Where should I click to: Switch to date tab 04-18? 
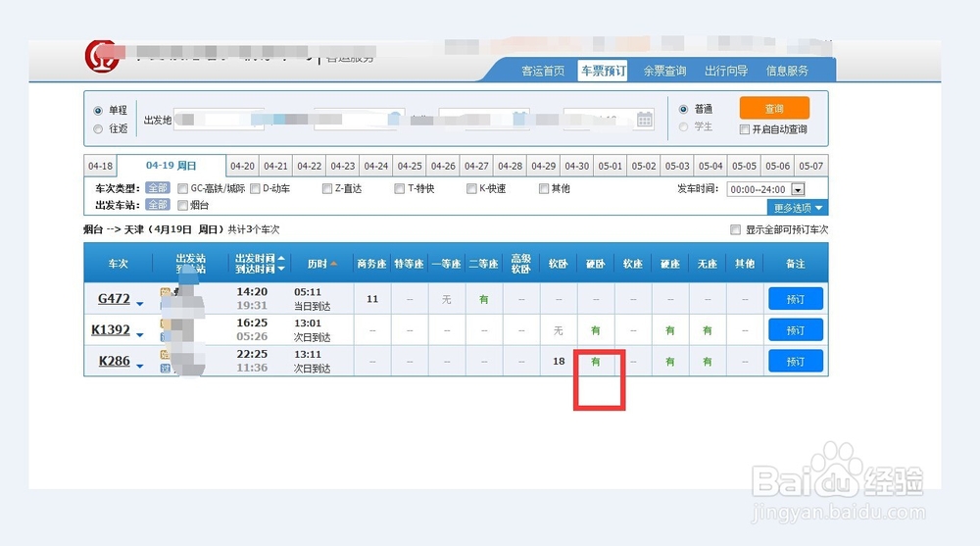pos(101,166)
